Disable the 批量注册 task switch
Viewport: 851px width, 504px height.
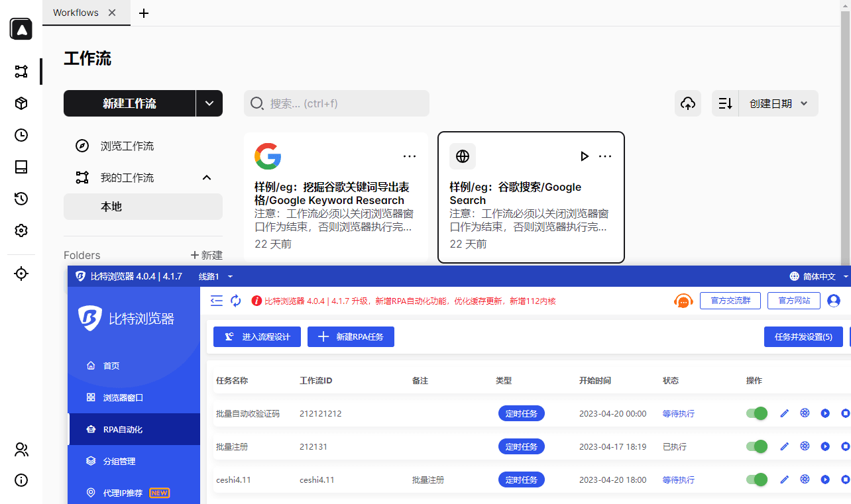coord(757,446)
